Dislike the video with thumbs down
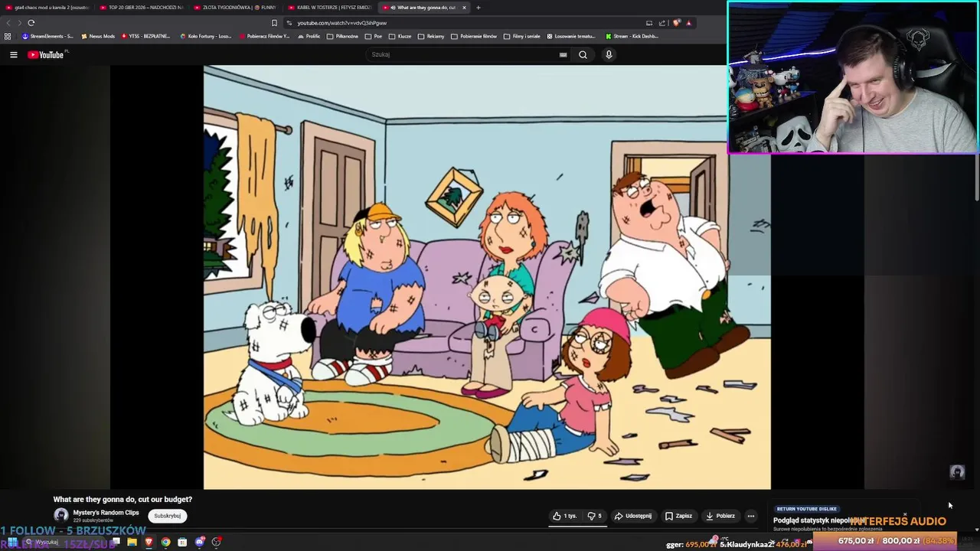The image size is (980, 551). point(595,516)
